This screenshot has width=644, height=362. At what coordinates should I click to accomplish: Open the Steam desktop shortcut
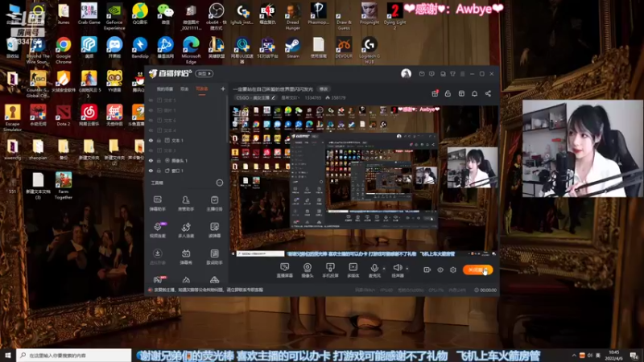tap(293, 48)
